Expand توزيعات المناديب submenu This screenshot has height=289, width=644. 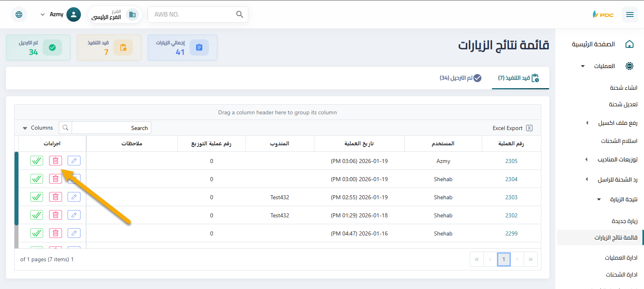(586, 159)
